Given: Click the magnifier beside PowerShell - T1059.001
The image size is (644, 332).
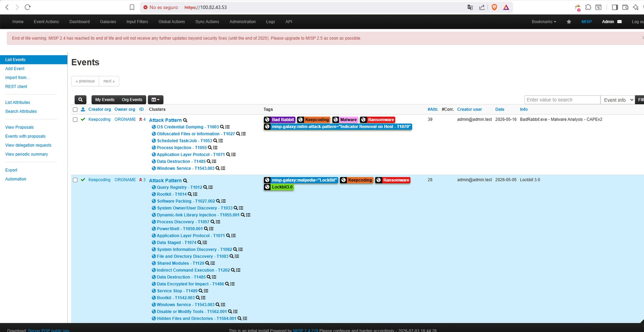Looking at the screenshot, I should [206, 229].
